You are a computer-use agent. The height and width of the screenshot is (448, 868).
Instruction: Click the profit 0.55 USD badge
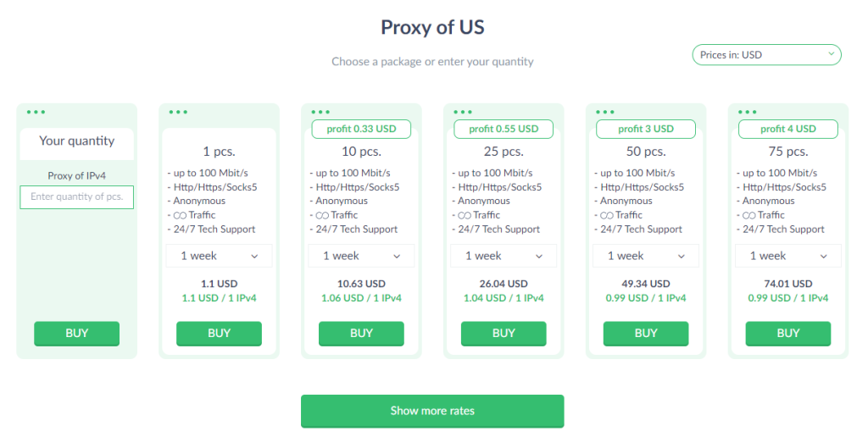504,129
